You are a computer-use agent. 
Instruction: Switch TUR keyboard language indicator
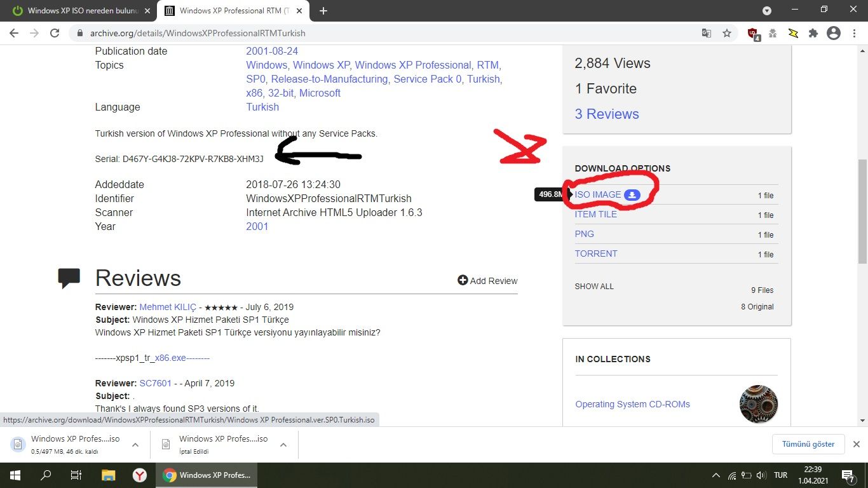click(x=781, y=475)
